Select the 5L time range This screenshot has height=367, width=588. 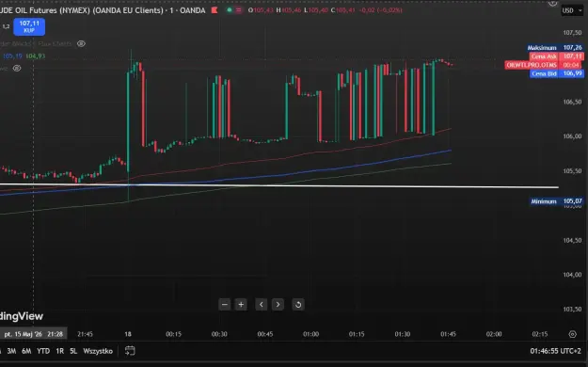tap(73, 351)
